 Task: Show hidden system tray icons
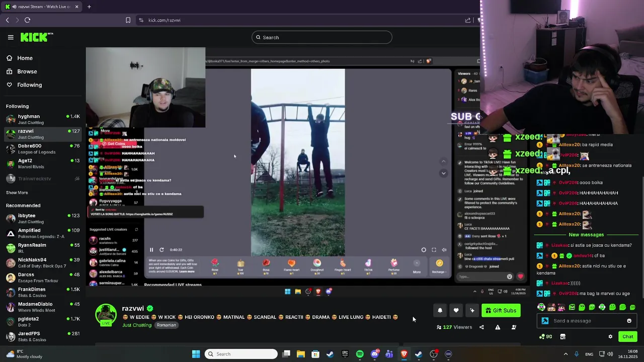[566, 354]
